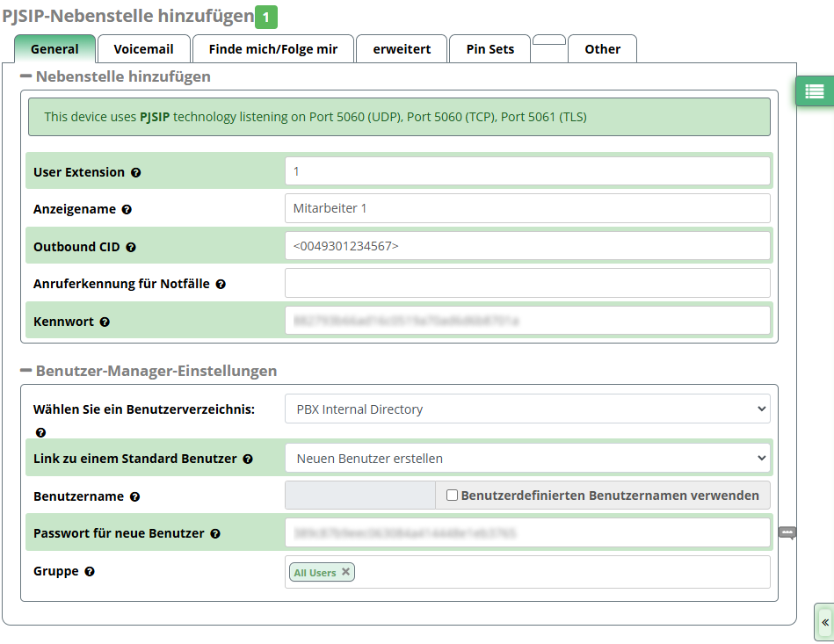Click help icon next to User Extension
The width and height of the screenshot is (834, 644).
click(x=136, y=173)
